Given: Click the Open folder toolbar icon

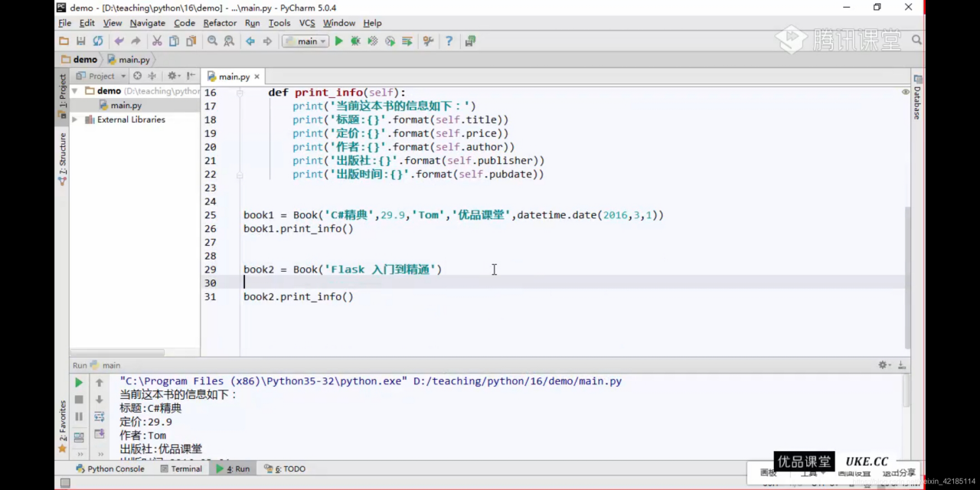Looking at the screenshot, I should pyautogui.click(x=64, y=41).
